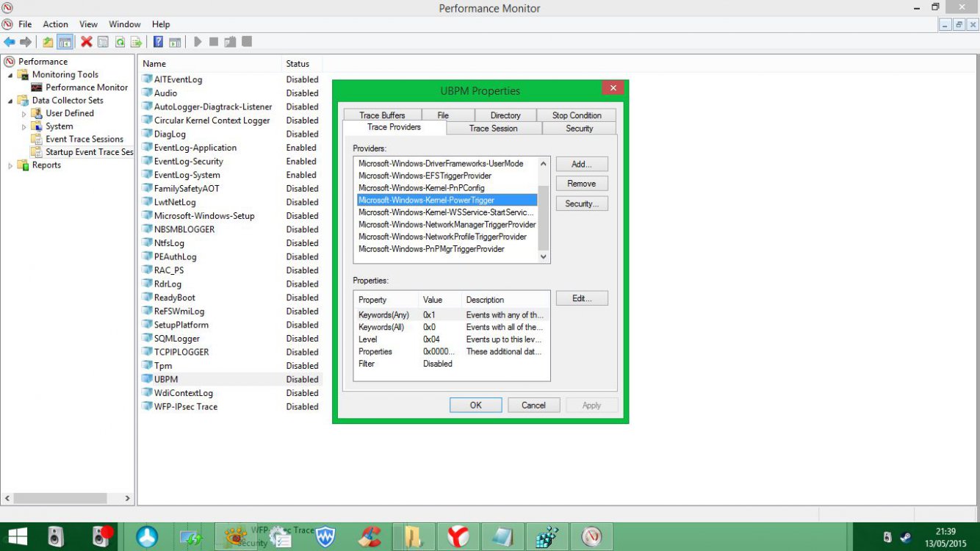The image size is (980, 551).
Task: Switch to the Trace Session tab
Action: click(x=494, y=129)
